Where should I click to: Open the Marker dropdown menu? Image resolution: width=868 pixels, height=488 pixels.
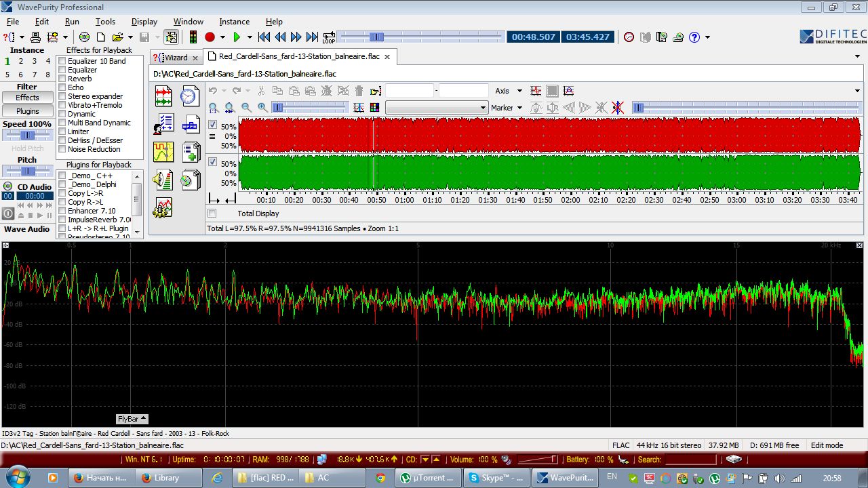520,108
